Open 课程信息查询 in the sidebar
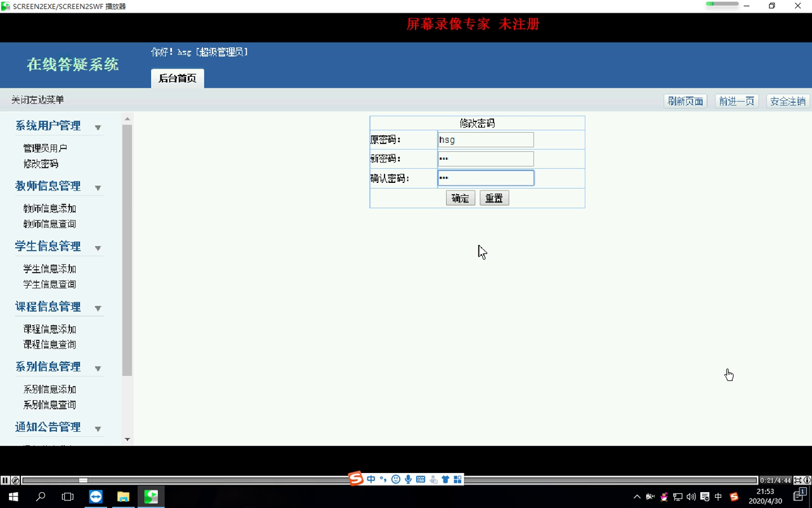The height and width of the screenshot is (508, 812). [x=49, y=345]
